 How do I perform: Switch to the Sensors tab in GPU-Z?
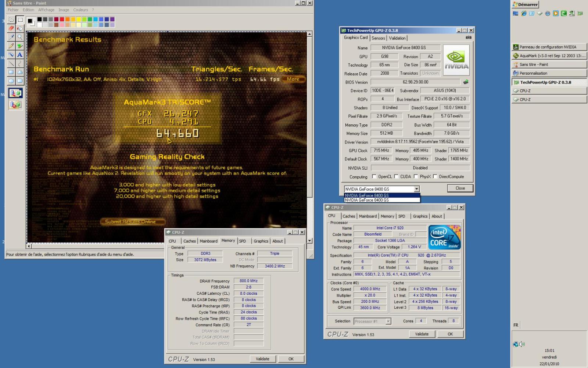(x=378, y=38)
